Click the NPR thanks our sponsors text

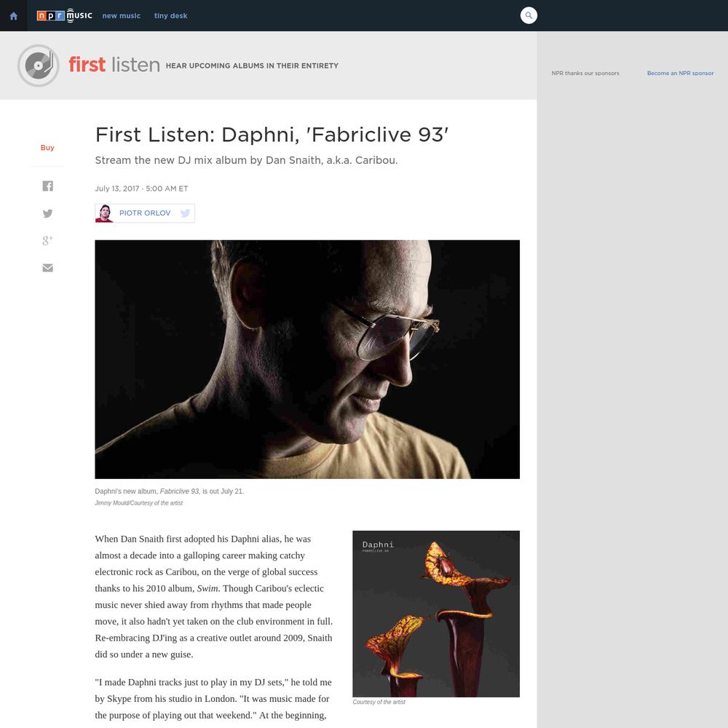[x=585, y=74]
